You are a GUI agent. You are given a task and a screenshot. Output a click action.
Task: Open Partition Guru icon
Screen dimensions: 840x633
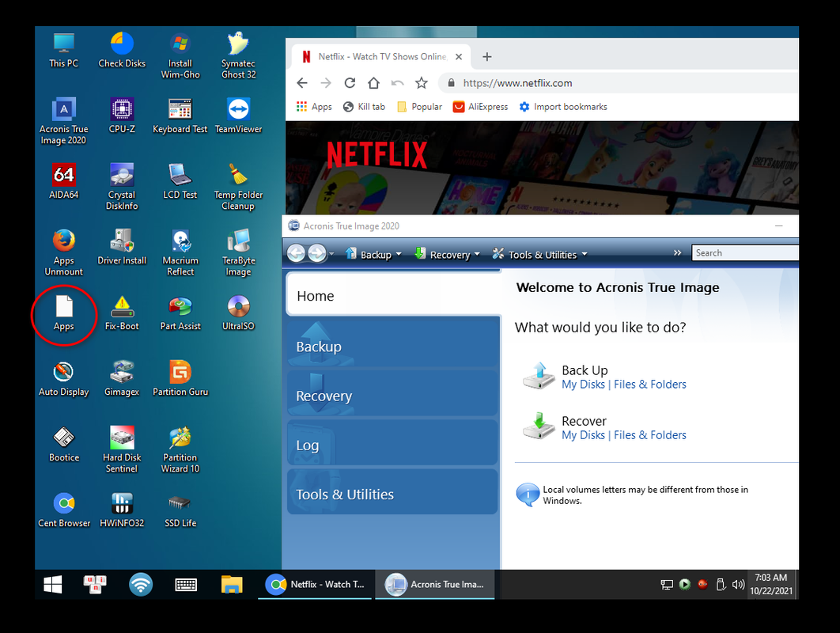click(x=180, y=379)
